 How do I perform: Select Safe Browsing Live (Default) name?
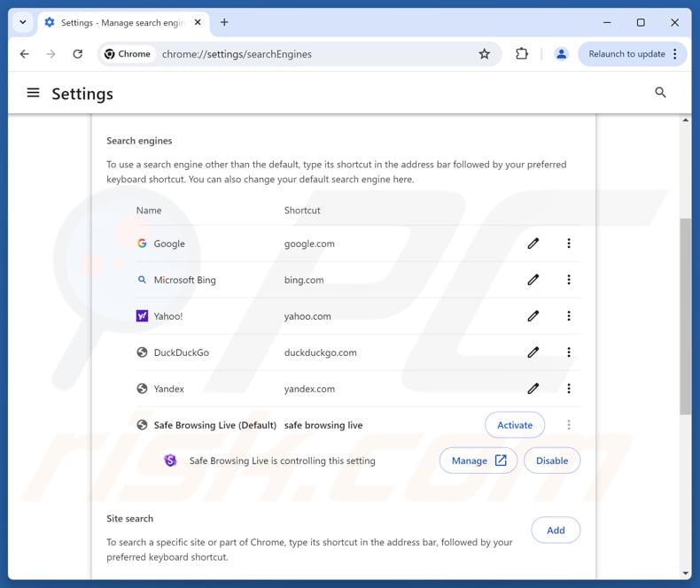[x=215, y=425]
